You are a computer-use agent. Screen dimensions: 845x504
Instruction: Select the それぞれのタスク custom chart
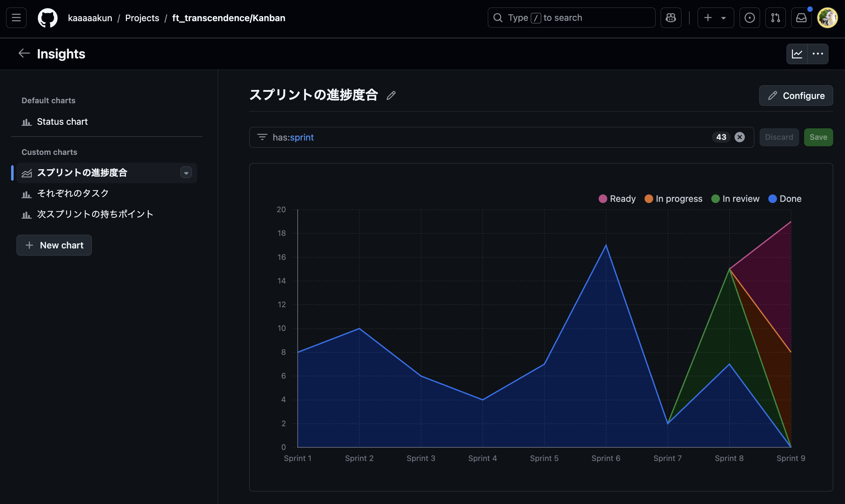point(72,193)
